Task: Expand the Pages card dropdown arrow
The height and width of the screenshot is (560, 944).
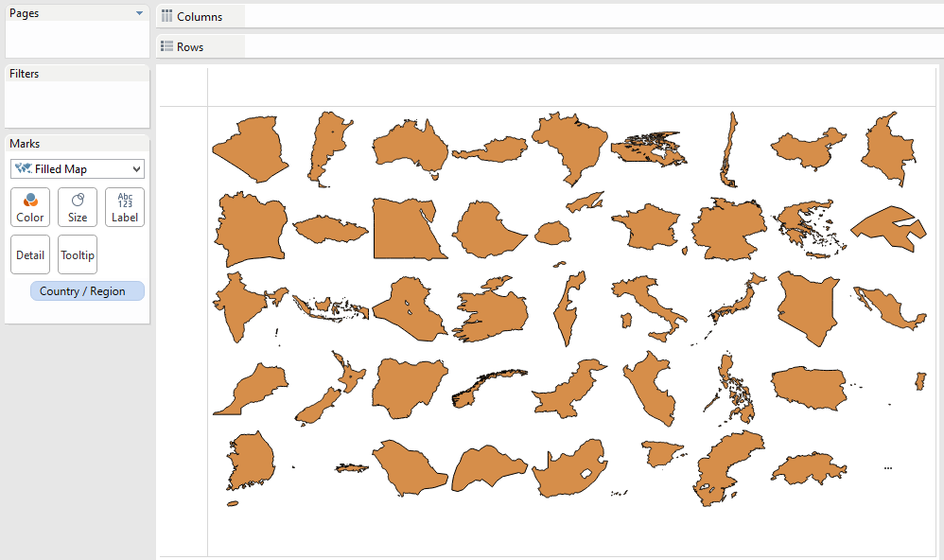Action: coord(140,13)
